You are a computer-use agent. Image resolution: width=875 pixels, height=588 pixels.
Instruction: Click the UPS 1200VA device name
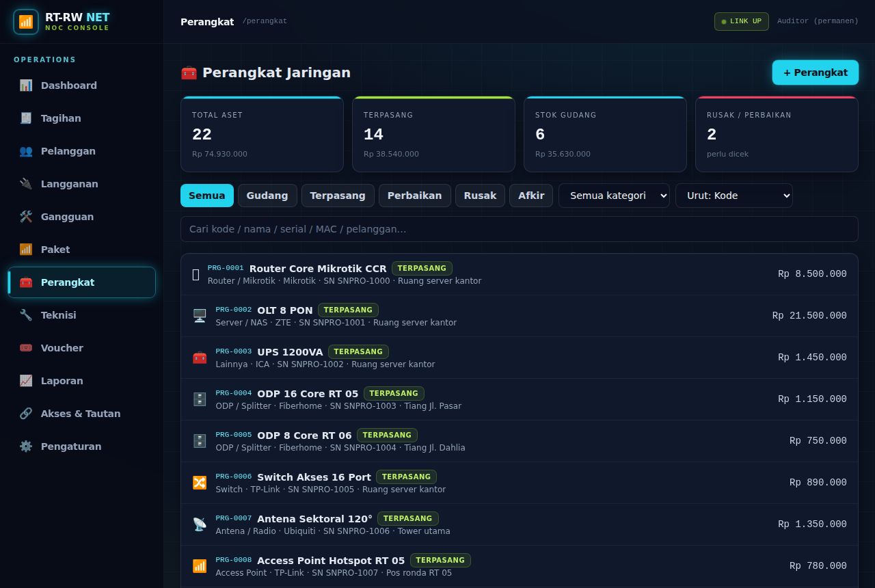(290, 352)
